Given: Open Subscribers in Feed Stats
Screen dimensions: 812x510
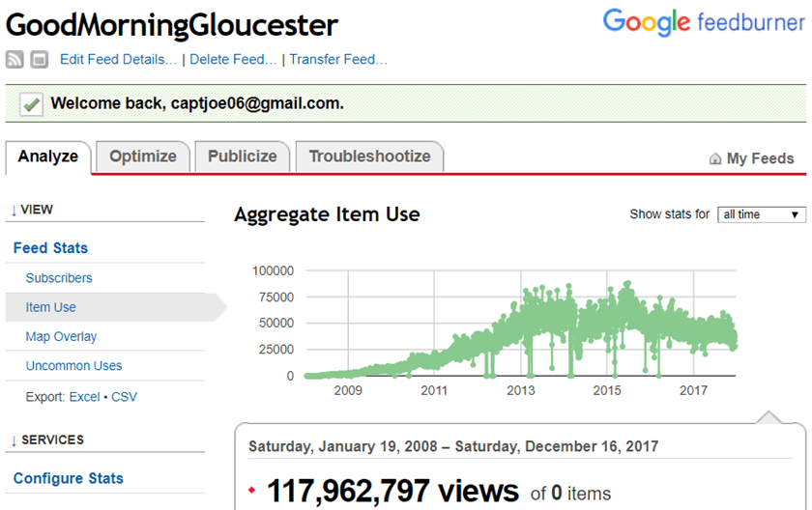Looking at the screenshot, I should pos(59,278).
